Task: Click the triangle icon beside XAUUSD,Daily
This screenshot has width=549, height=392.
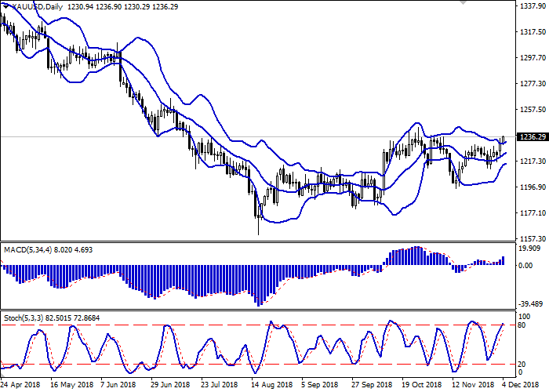Action: 6,6
